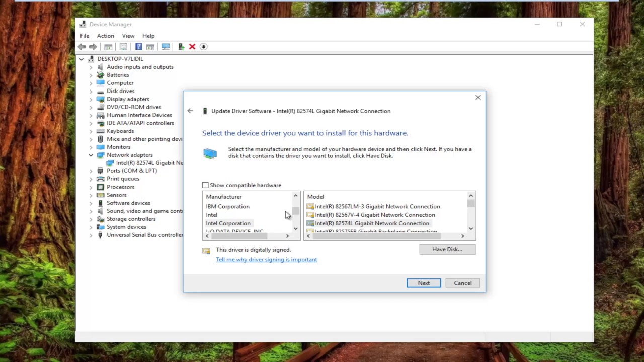Click Update driver software toolbar icon

pos(181,47)
